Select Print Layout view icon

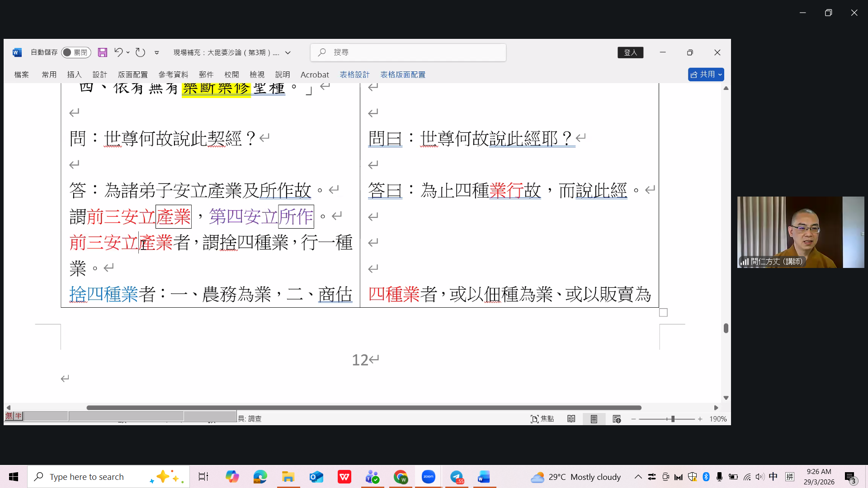[x=594, y=419]
